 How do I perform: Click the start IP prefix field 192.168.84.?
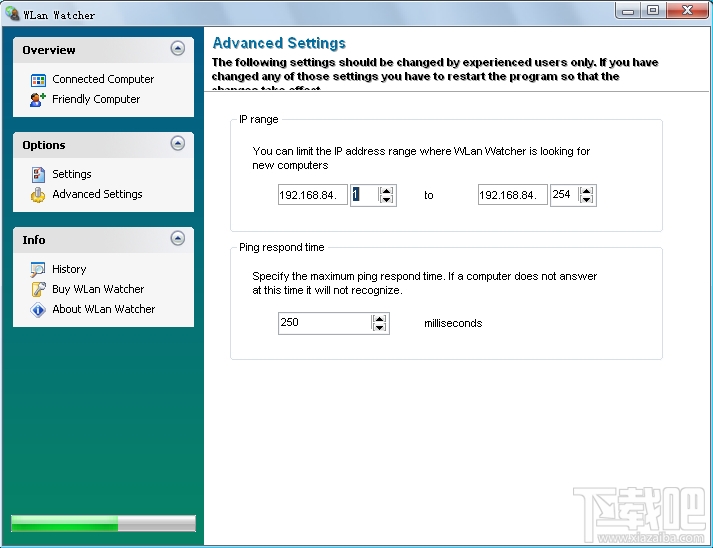pyautogui.click(x=313, y=195)
